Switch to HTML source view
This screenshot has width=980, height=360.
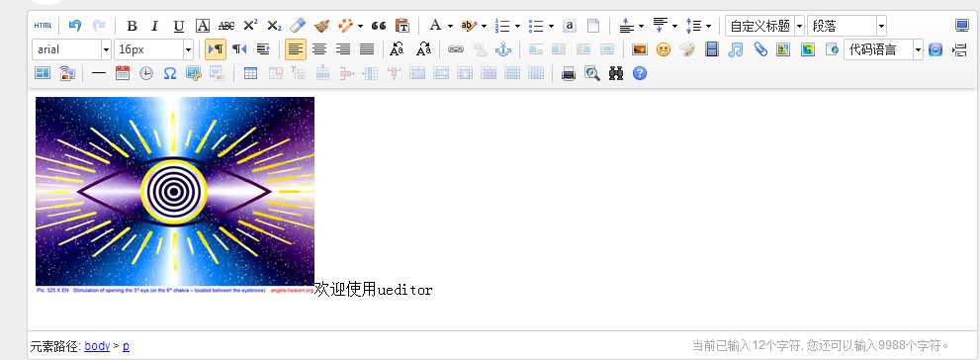(44, 26)
